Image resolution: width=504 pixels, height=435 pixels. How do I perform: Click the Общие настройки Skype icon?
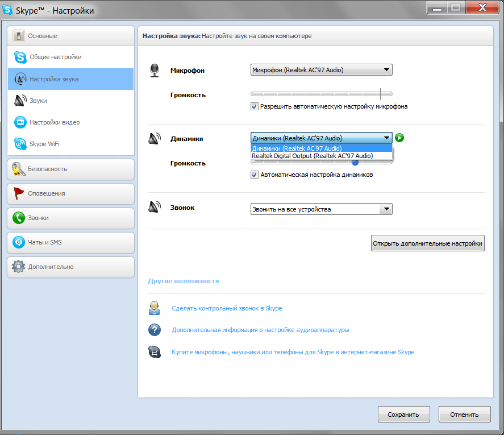point(20,57)
